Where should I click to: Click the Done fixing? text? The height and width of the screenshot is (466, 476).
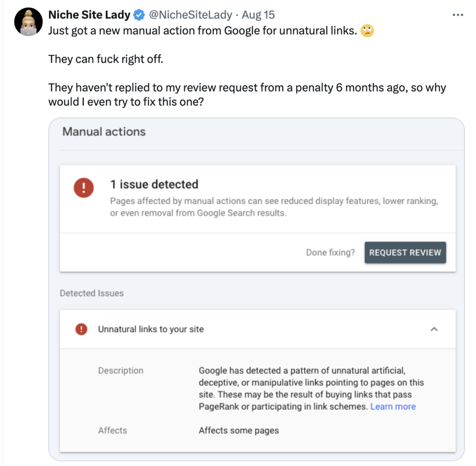tap(330, 253)
